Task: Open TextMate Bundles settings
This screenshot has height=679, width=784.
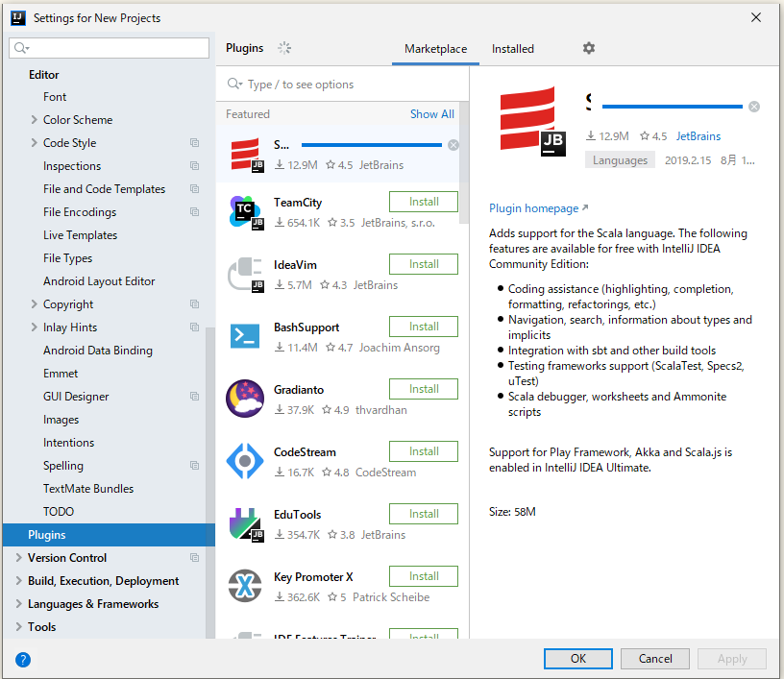Action: (x=88, y=489)
